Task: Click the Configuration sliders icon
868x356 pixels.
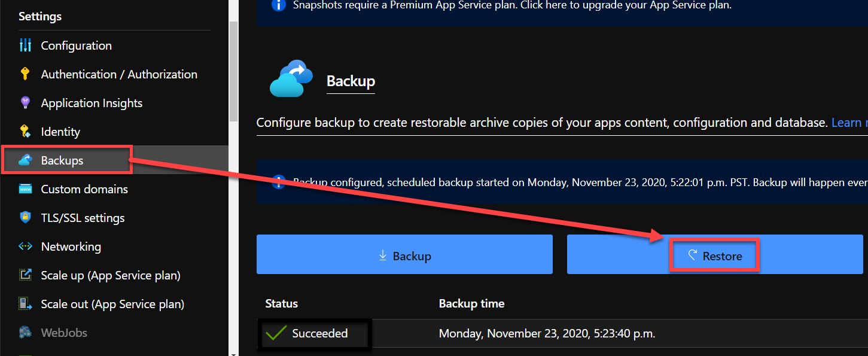Action: [x=25, y=45]
